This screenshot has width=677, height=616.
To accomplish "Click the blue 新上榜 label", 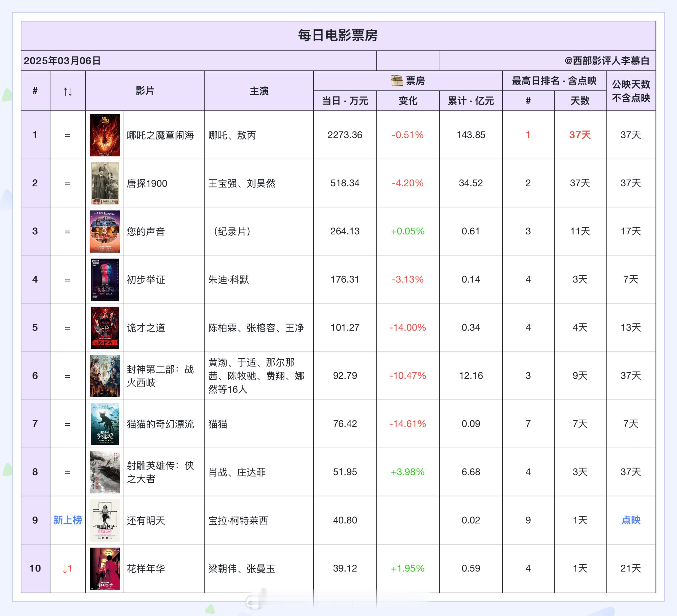I will click(x=68, y=520).
